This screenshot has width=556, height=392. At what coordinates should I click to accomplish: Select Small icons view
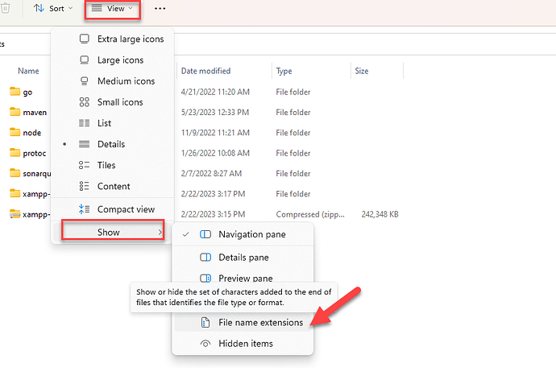[113, 102]
